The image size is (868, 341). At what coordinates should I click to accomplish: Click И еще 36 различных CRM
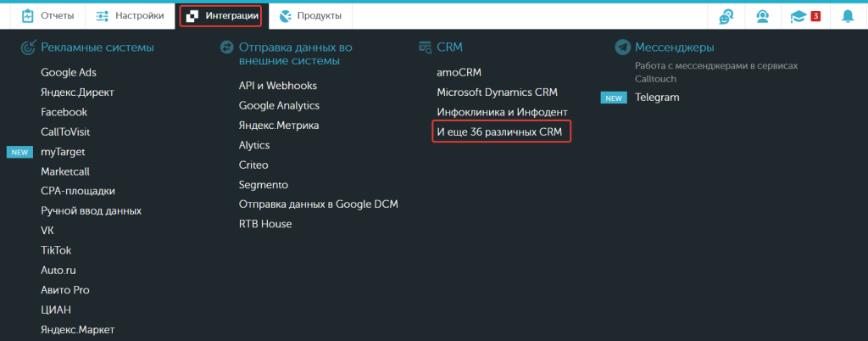pos(499,132)
